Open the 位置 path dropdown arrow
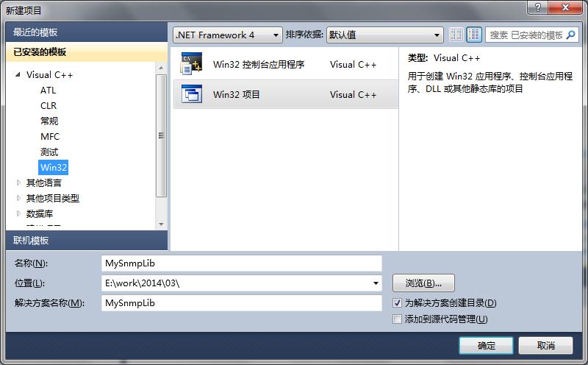The image size is (588, 365). click(x=376, y=283)
